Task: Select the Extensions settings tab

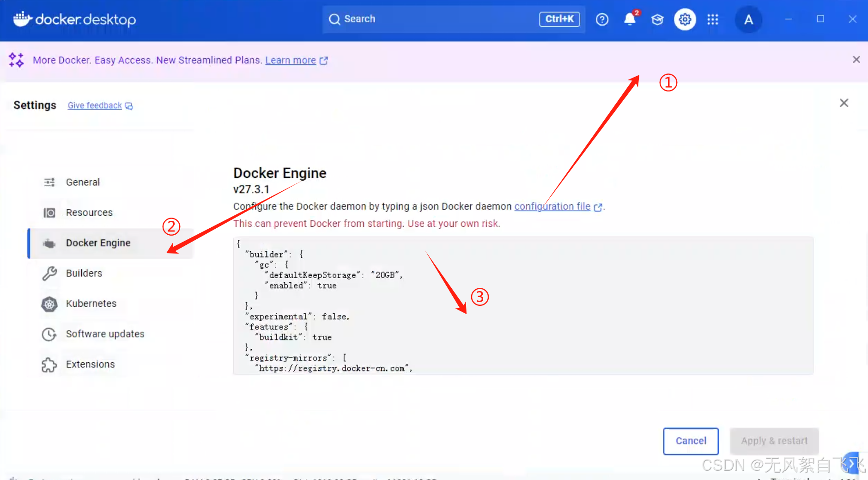Action: 111,365
